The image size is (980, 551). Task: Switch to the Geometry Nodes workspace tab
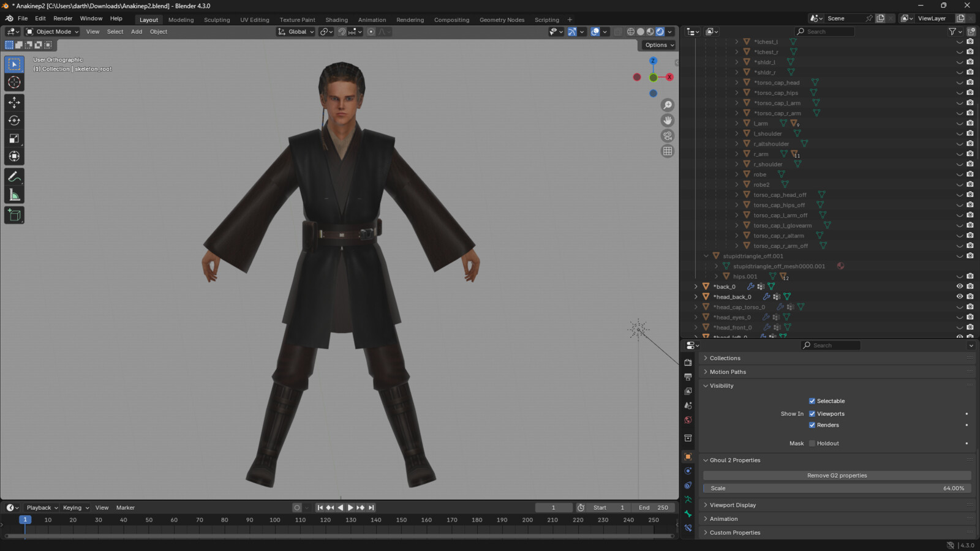[x=502, y=20]
